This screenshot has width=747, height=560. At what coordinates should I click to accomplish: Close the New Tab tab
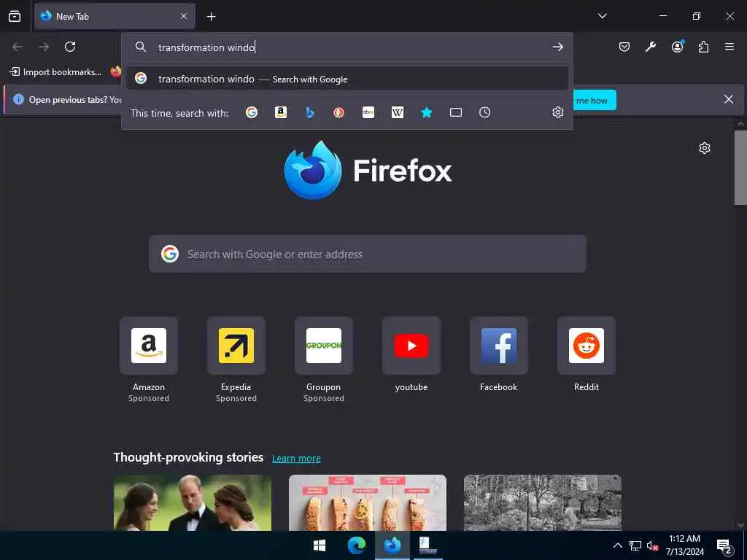(184, 16)
